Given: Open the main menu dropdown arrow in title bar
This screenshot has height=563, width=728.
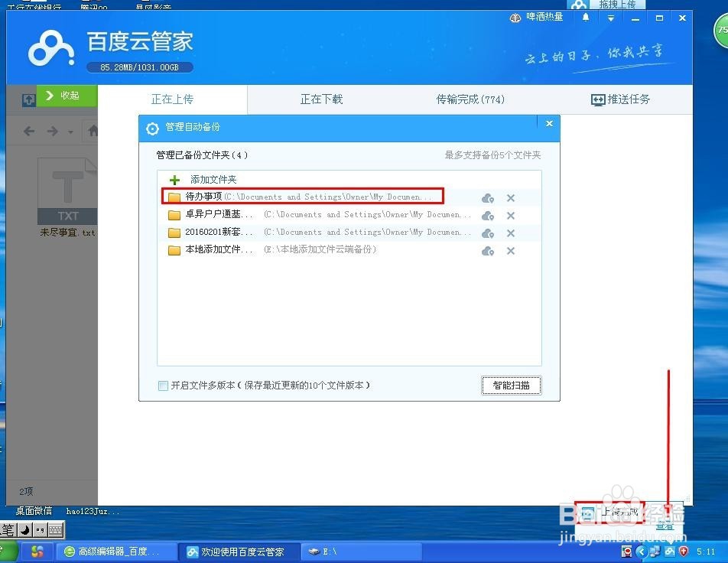Looking at the screenshot, I should [x=609, y=17].
